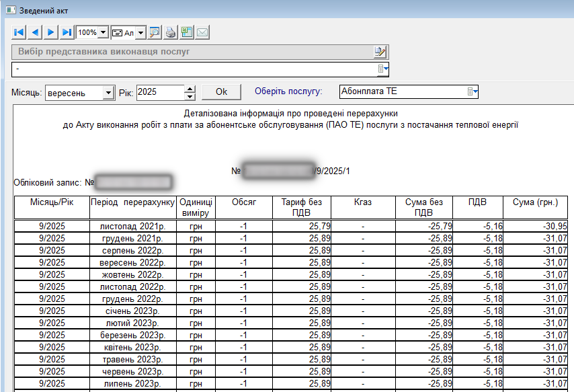Go to next report page

[51, 32]
